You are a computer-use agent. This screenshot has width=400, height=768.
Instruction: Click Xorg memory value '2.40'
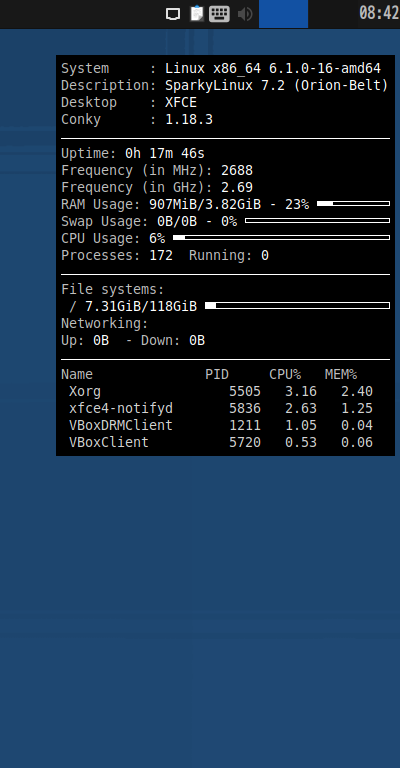coord(357,391)
